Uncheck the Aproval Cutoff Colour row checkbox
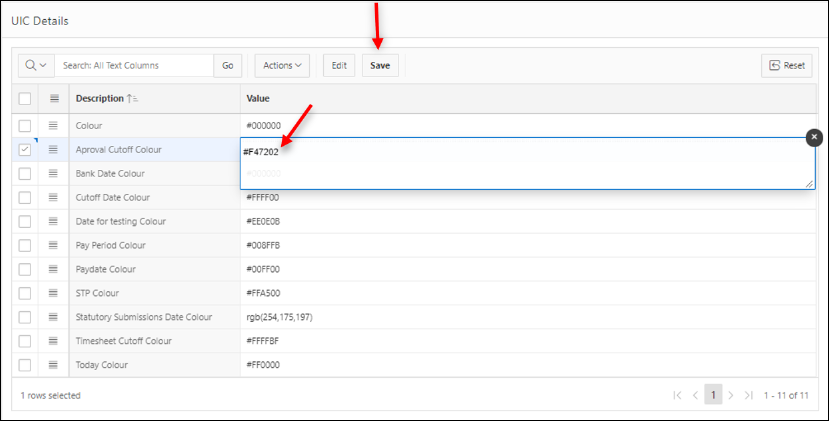 coord(25,150)
